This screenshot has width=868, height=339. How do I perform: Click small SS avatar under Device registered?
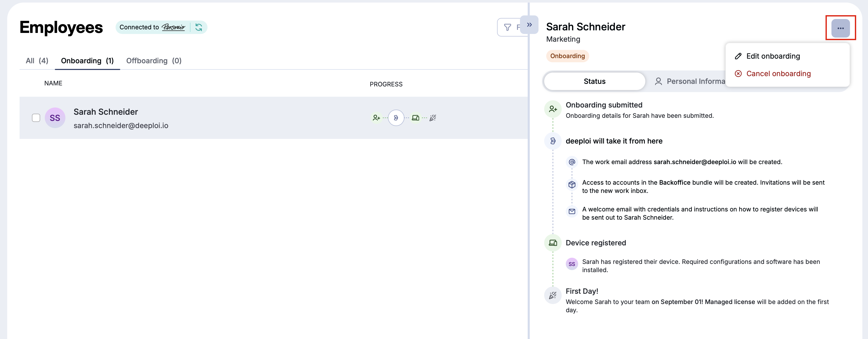[x=572, y=264]
